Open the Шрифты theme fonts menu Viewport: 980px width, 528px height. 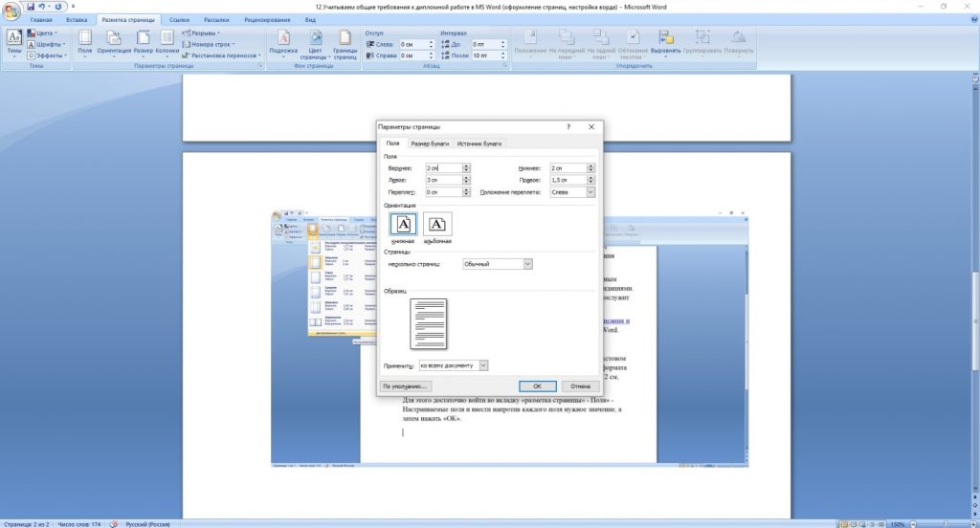pos(46,44)
